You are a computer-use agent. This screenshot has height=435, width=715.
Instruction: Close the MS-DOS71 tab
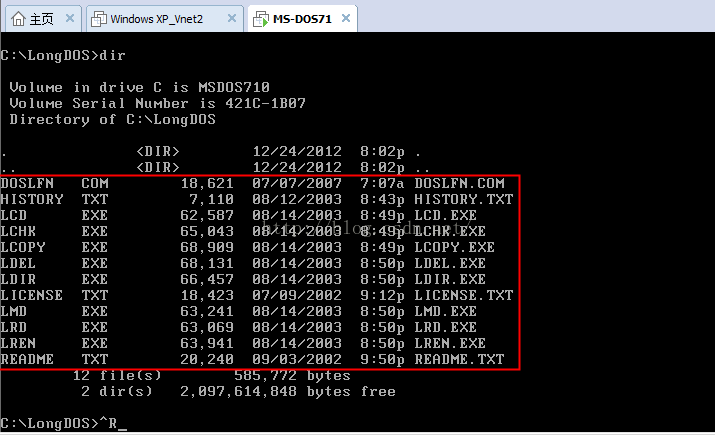click(x=346, y=18)
